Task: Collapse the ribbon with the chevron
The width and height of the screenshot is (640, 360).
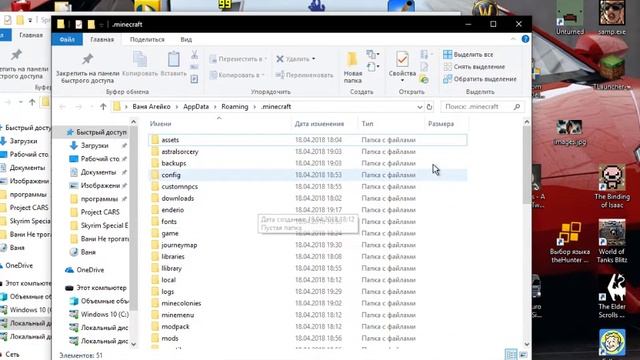Action: (513, 39)
